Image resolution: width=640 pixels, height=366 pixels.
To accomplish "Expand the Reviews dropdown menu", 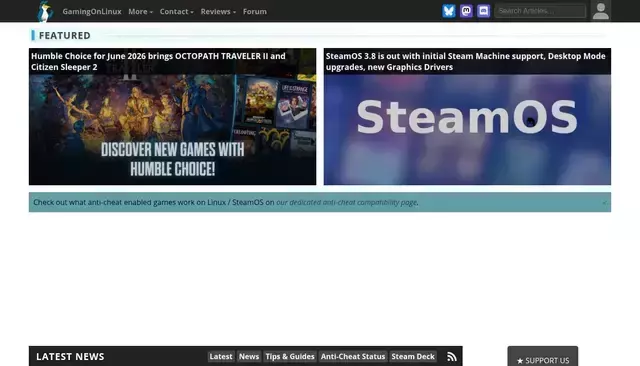I will coord(218,11).
